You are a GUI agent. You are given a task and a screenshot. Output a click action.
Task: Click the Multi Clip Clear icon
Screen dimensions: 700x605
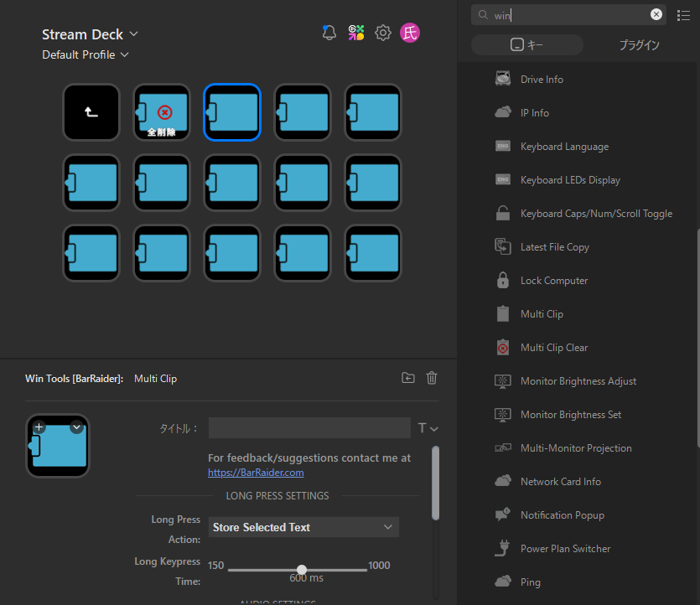pos(503,347)
